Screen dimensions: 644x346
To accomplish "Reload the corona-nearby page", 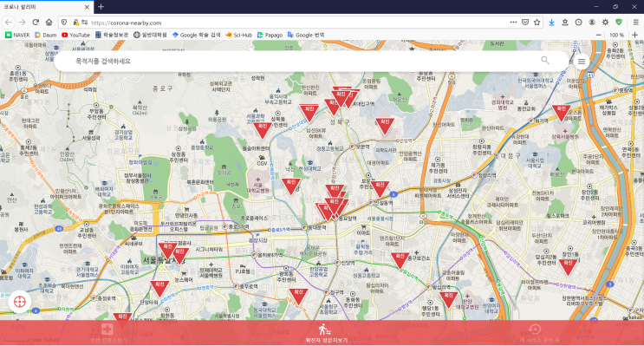I will coord(36,23).
